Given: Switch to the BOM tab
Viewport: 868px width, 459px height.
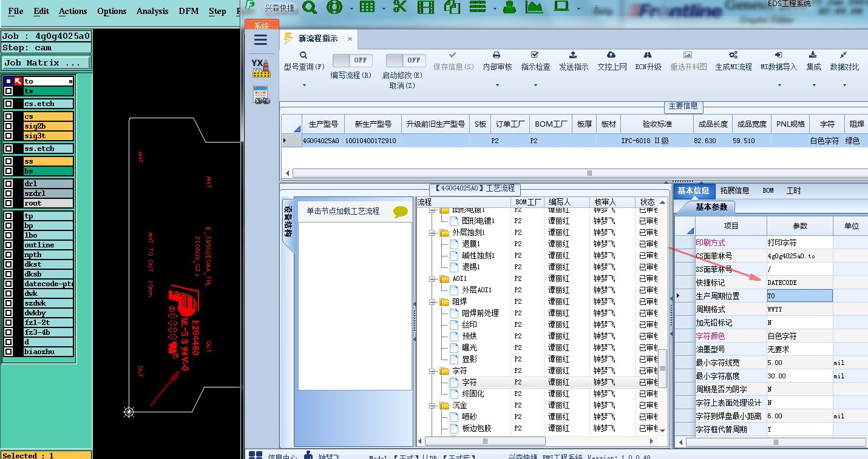Looking at the screenshot, I should (x=768, y=190).
